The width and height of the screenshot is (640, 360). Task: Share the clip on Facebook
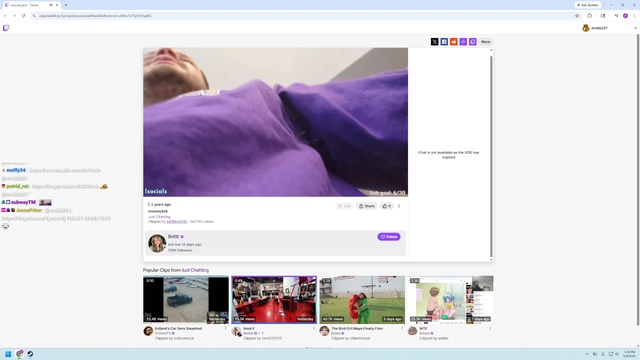click(444, 42)
